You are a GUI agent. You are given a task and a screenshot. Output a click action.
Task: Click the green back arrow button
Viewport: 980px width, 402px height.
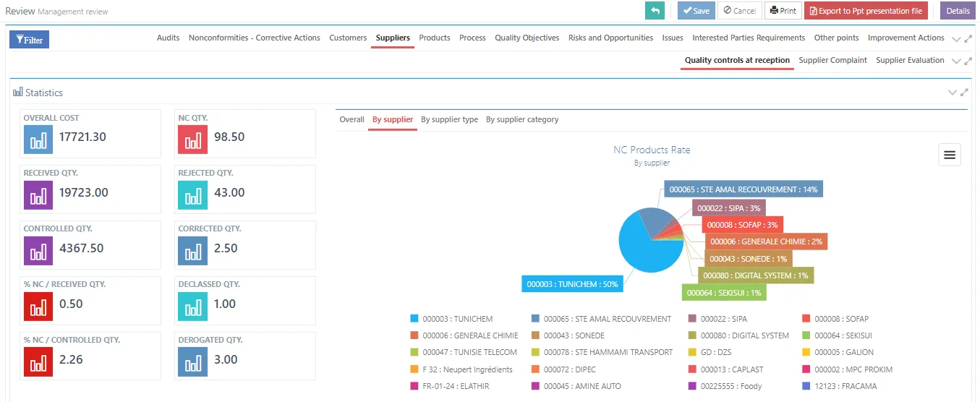(655, 11)
